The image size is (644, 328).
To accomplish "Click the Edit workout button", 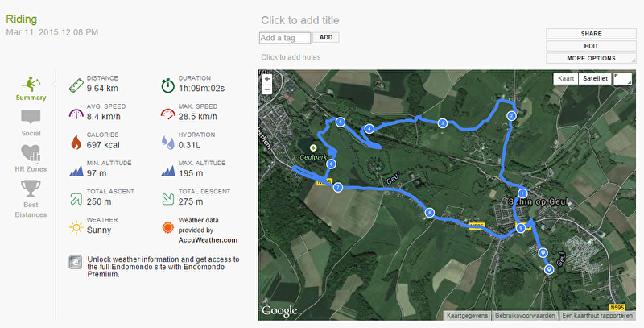I will 591,46.
